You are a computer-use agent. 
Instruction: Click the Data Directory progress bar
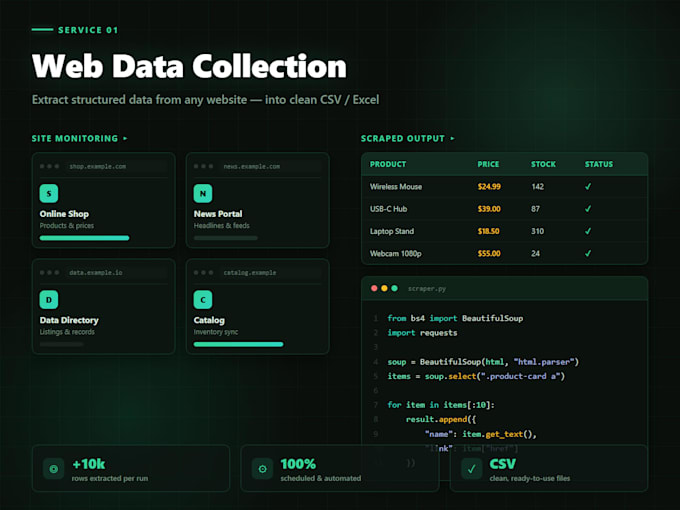click(61, 344)
